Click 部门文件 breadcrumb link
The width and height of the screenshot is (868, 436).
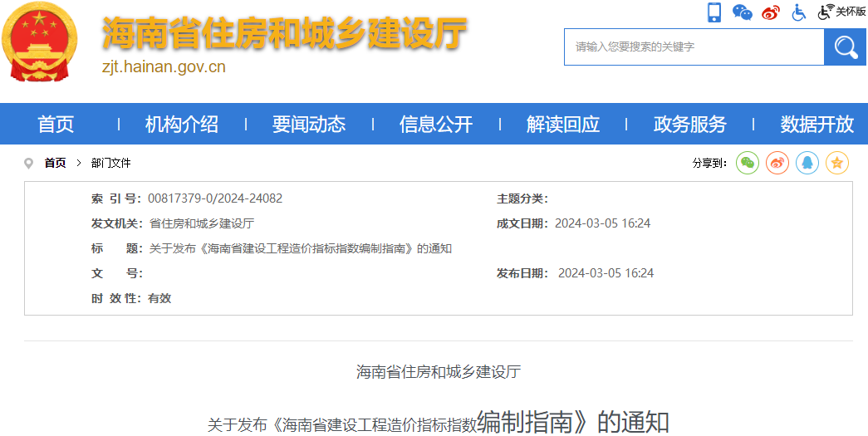coord(110,163)
